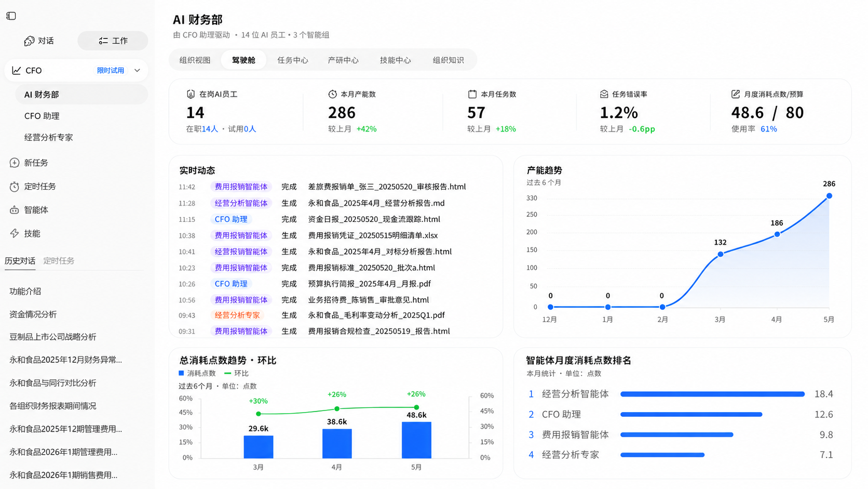The height and width of the screenshot is (489, 868).
Task: Switch to the 组织视图 tab
Action: [195, 60]
